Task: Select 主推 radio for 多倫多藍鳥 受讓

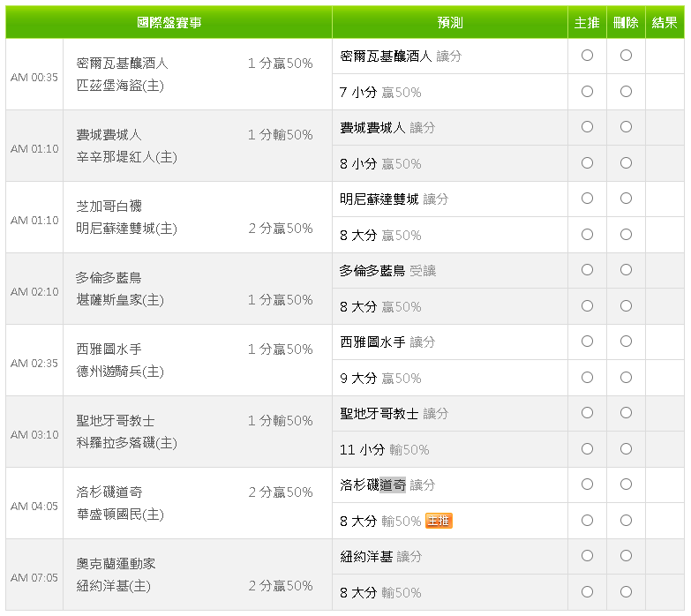Action: 587,270
